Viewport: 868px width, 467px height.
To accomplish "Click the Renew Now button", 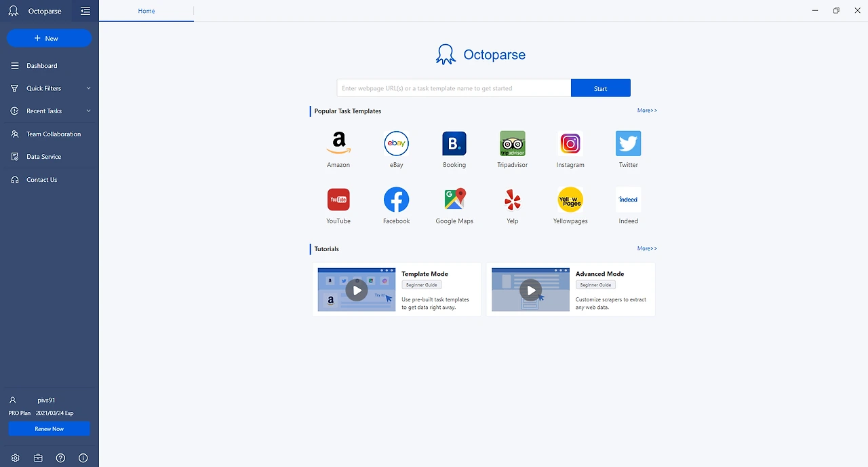I will (x=49, y=428).
